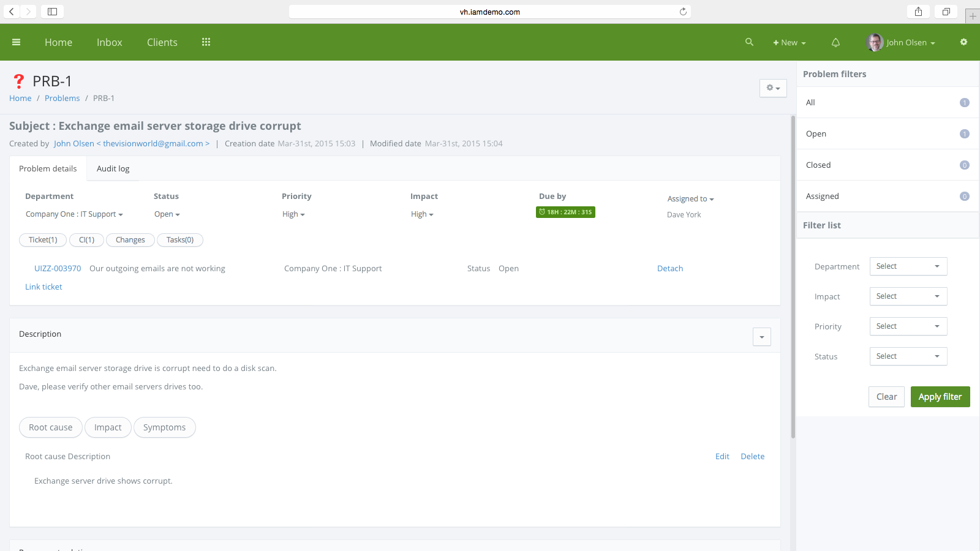
Task: Open the Impact filter Select box
Action: [908, 296]
